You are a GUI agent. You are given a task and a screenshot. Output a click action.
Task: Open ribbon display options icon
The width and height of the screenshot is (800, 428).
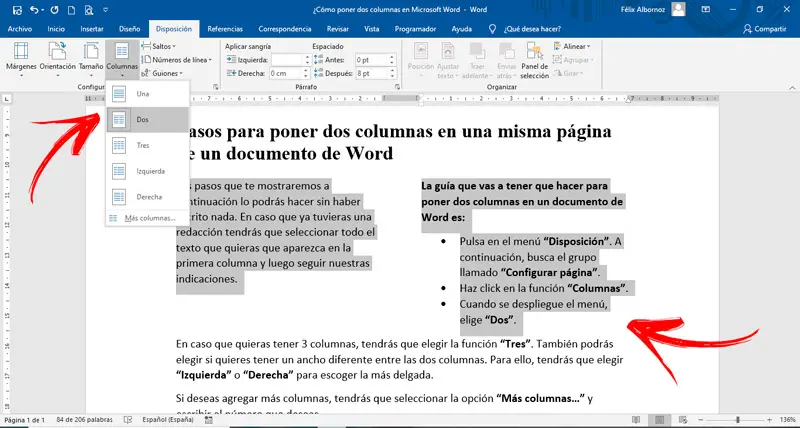(x=706, y=9)
